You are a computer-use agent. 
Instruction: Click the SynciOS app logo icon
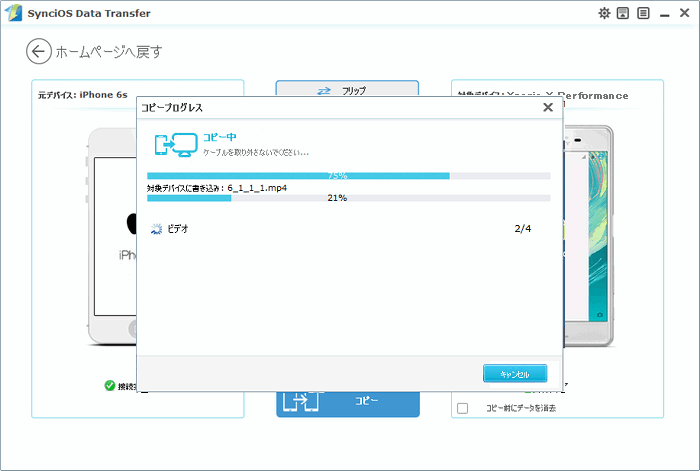13,13
